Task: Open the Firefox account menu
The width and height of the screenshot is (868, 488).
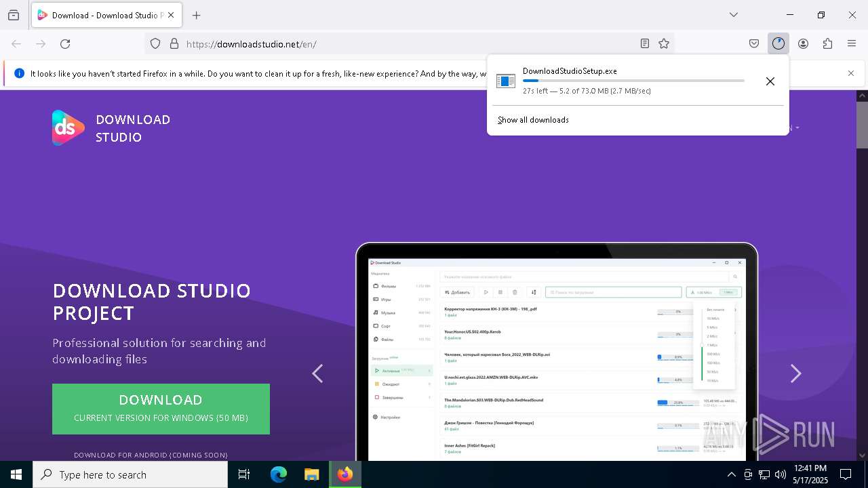Action: 803,43
